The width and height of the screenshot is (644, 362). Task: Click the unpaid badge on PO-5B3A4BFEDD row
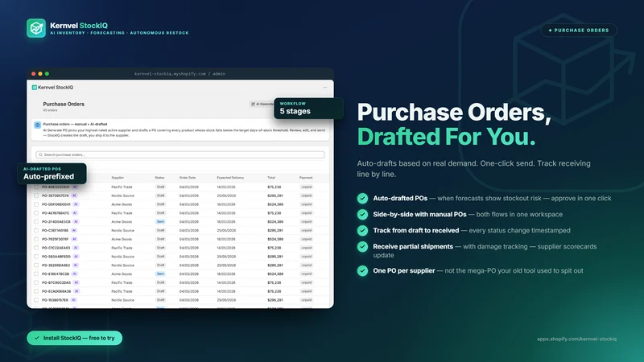click(307, 257)
